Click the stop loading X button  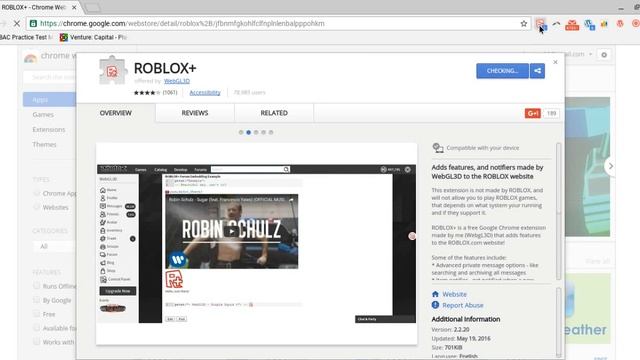point(17,24)
